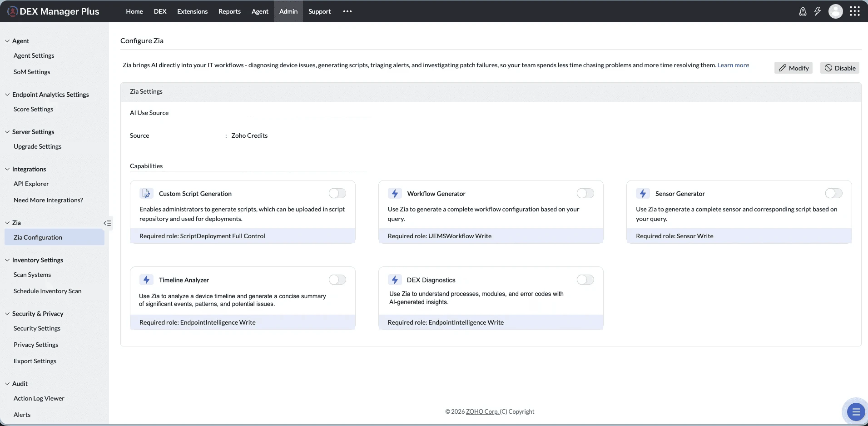
Task: Click Required role: UEMSWorkflow Write text
Action: point(440,236)
